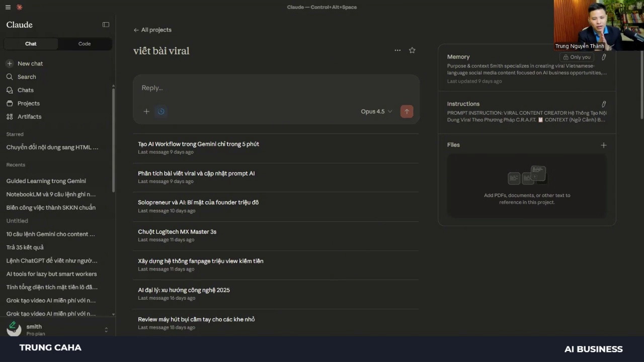Open conversation Tạo AI Workflow trong Gemini
The height and width of the screenshot is (362, 644).
pos(276,148)
